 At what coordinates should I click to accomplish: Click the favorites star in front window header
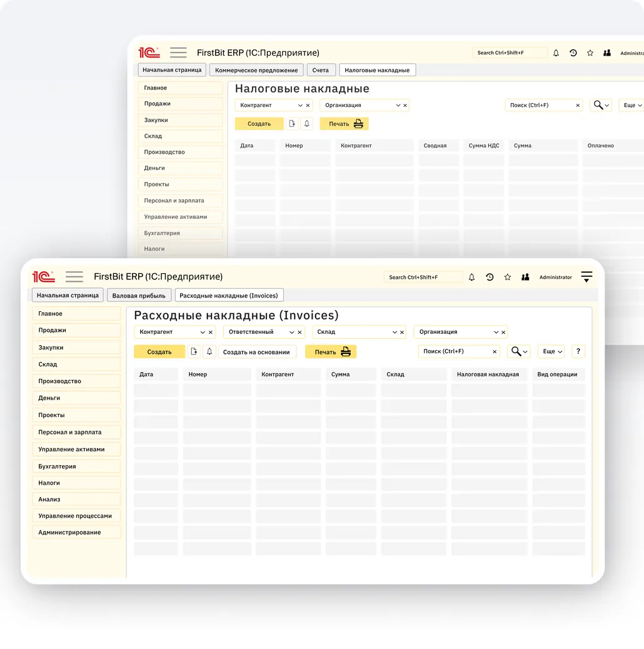pyautogui.click(x=508, y=277)
